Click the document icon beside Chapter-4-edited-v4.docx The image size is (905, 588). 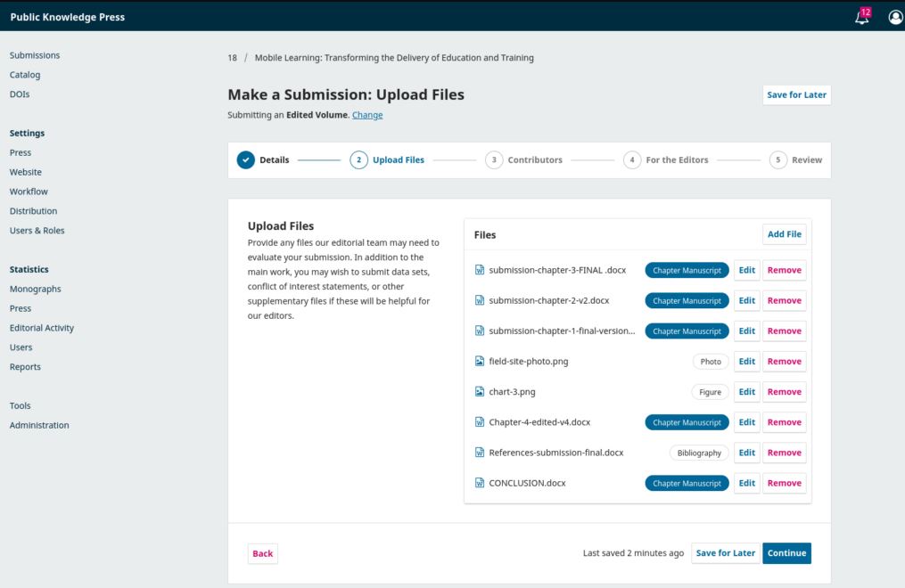(480, 422)
